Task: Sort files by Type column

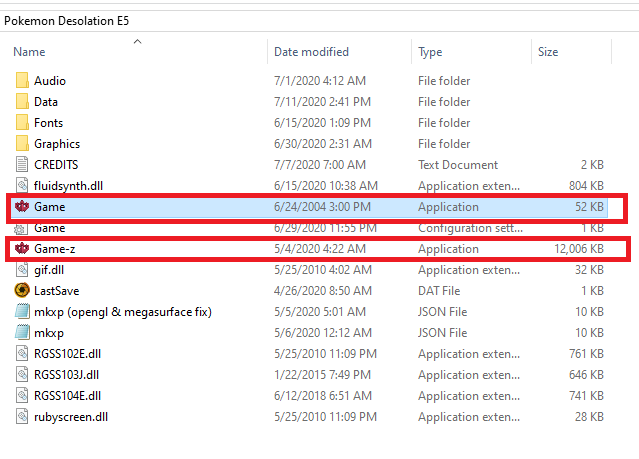Action: (430, 52)
